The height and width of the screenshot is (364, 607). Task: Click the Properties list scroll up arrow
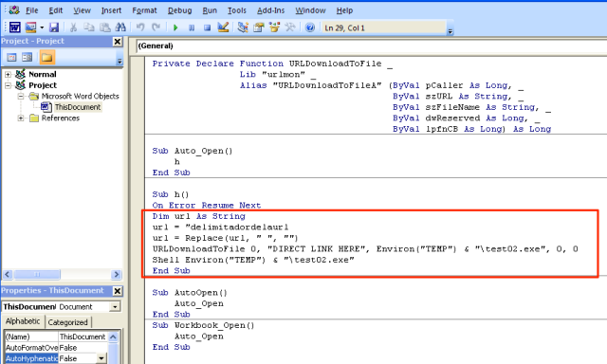click(113, 337)
